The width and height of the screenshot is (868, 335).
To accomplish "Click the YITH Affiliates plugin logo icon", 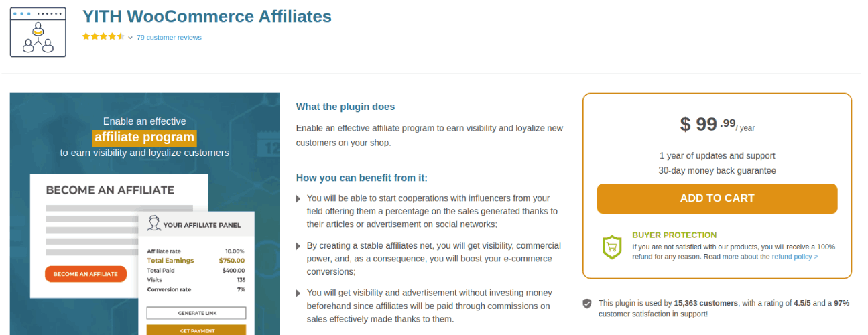I will click(x=38, y=32).
